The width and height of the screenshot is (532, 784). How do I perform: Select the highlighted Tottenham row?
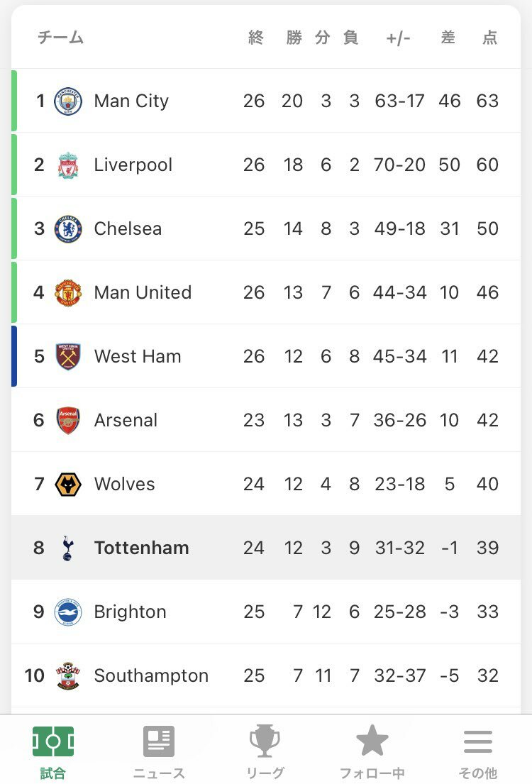click(x=266, y=548)
